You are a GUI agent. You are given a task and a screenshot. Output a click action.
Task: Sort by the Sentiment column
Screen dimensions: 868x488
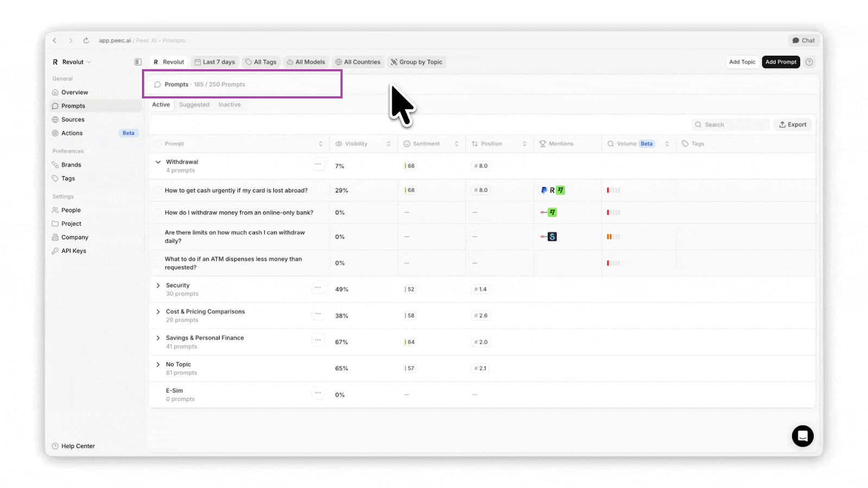tap(457, 144)
